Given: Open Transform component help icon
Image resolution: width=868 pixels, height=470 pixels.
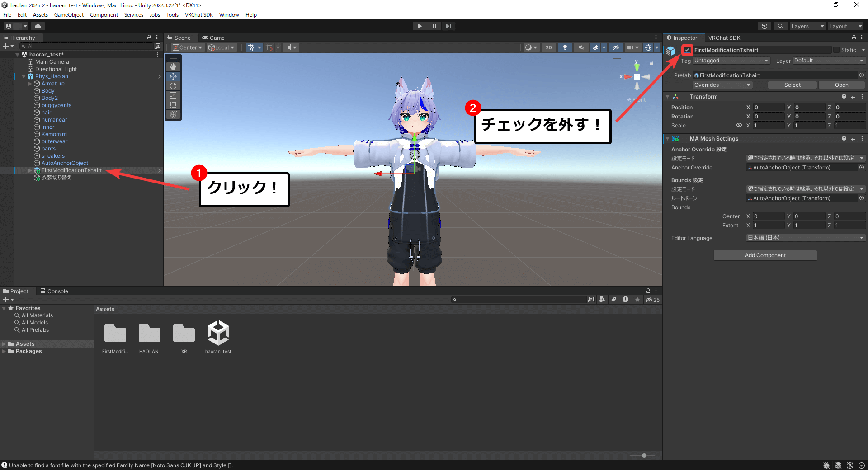Looking at the screenshot, I should [844, 97].
